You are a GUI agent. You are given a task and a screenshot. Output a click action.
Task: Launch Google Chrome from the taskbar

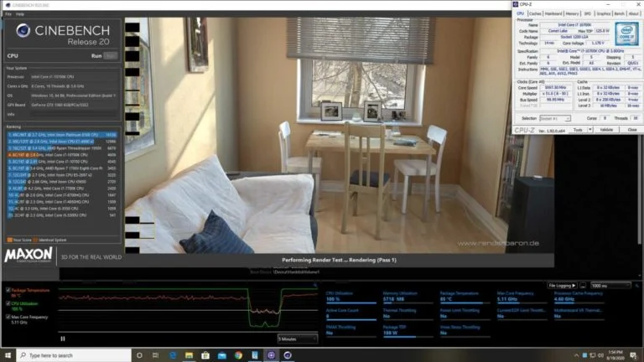[238, 355]
